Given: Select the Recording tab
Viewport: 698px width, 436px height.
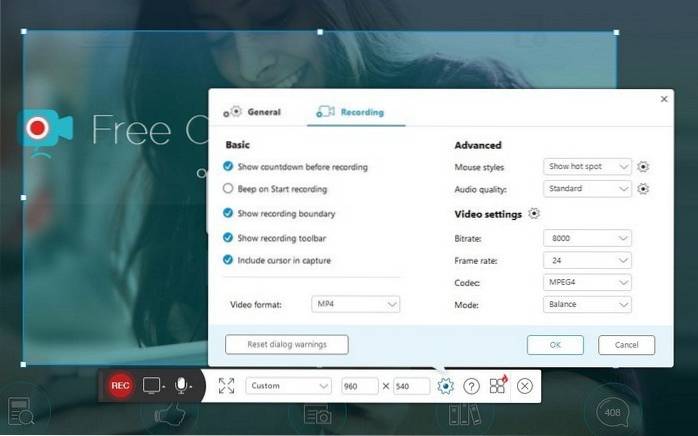Looking at the screenshot, I should tap(350, 112).
